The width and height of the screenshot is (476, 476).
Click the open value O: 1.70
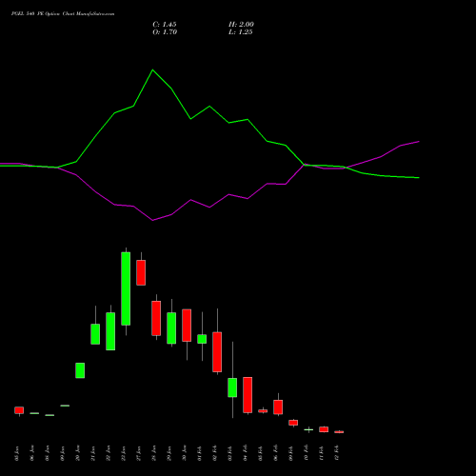click(x=165, y=32)
